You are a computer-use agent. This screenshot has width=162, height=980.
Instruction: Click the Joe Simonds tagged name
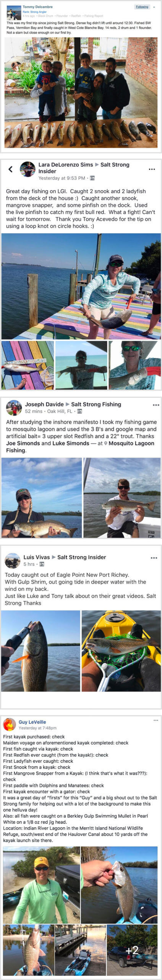point(23,443)
